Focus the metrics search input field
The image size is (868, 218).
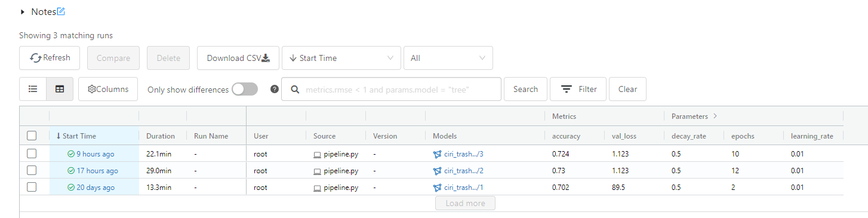click(x=391, y=89)
